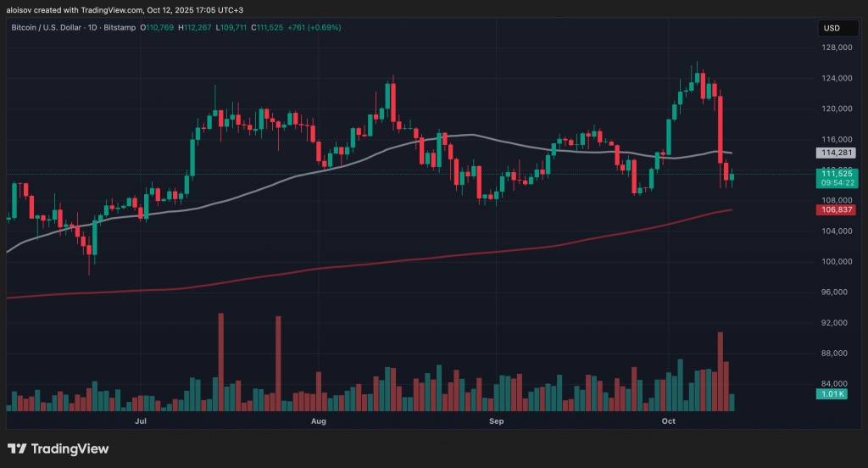Image resolution: width=868 pixels, height=468 pixels.
Task: Click the 1.01K volume value label
Action: [x=831, y=394]
